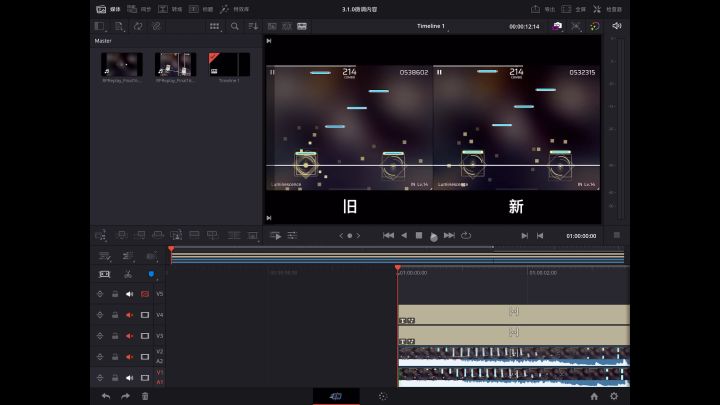Select the second RPReplay clip thumbnail
Viewport: 720px width, 405px height.
[175, 64]
